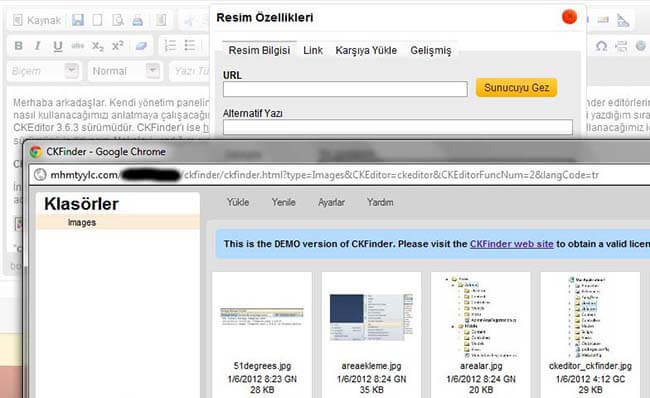Switch to the Gelişmiş tab
The image size is (650, 398).
point(431,51)
